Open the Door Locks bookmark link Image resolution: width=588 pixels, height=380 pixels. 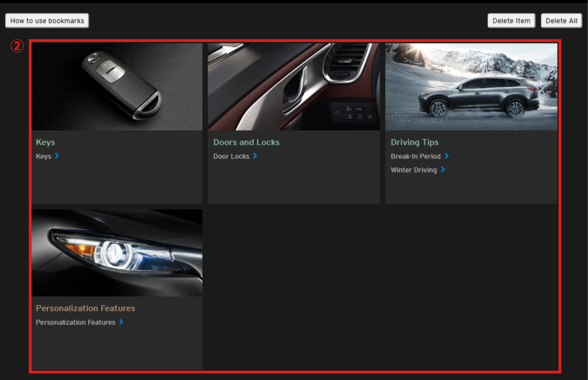point(231,156)
